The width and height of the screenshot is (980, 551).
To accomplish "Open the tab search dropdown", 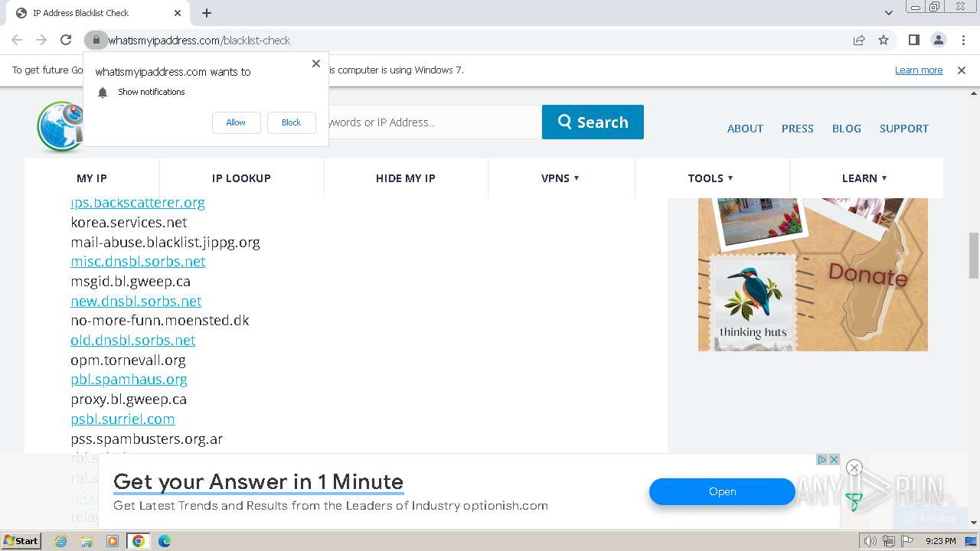I will (x=888, y=13).
